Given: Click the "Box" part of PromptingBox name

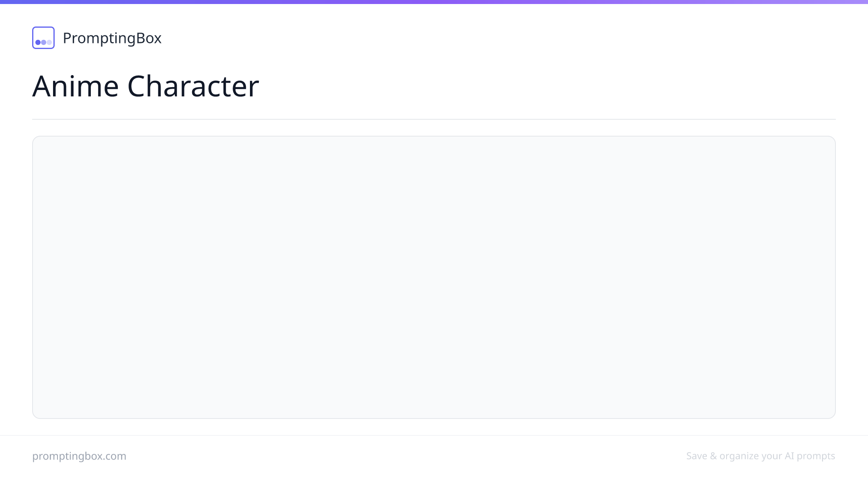Looking at the screenshot, I should pos(149,38).
